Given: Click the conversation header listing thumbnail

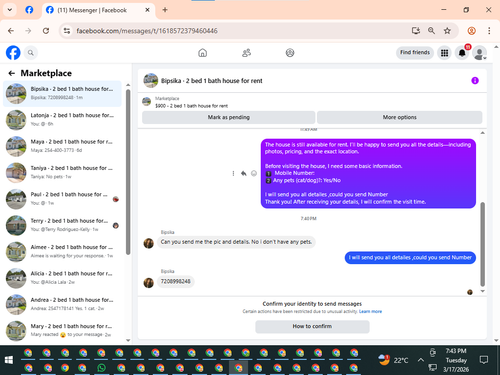Looking at the screenshot, I should tap(151, 80).
